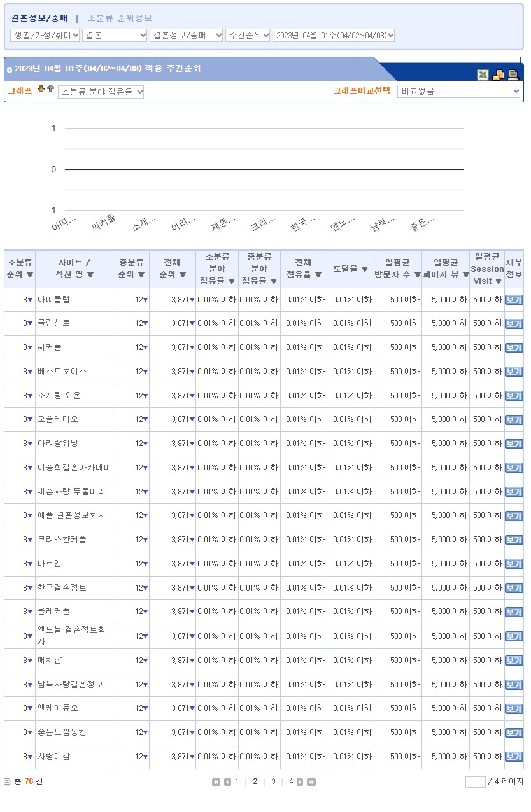The width and height of the screenshot is (531, 812).
Task: Open the 생활/가정/취미 category dropdown
Action: [x=45, y=36]
